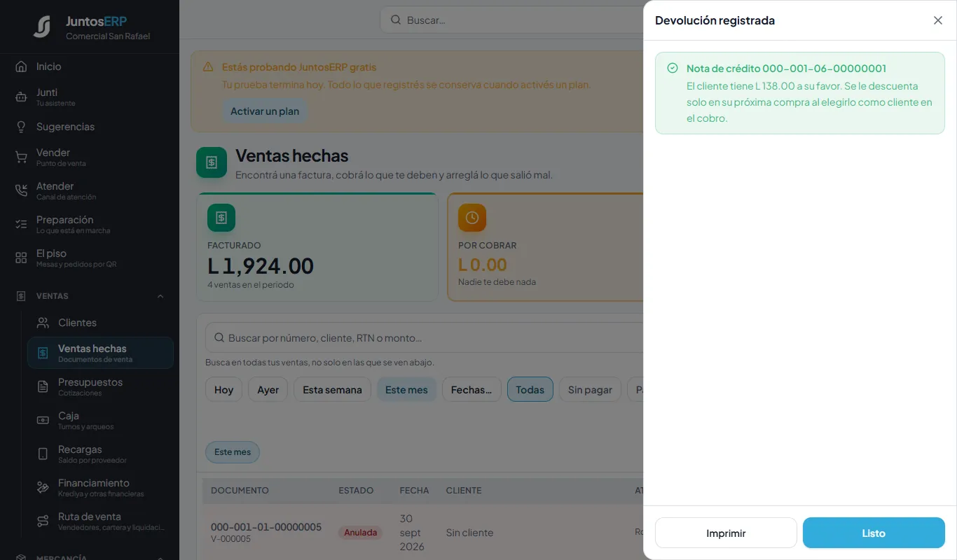The height and width of the screenshot is (560, 957).
Task: Click the ESTADO column header
Action: [356, 491]
